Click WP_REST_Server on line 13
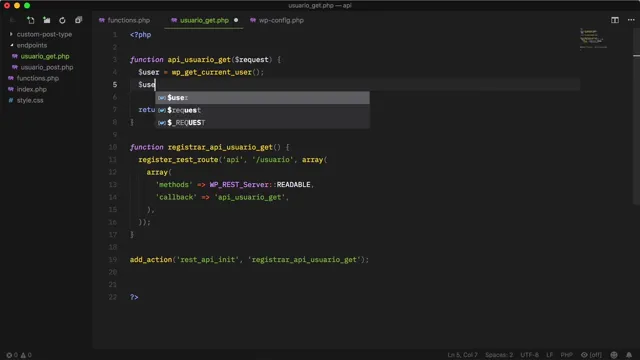 (239, 184)
